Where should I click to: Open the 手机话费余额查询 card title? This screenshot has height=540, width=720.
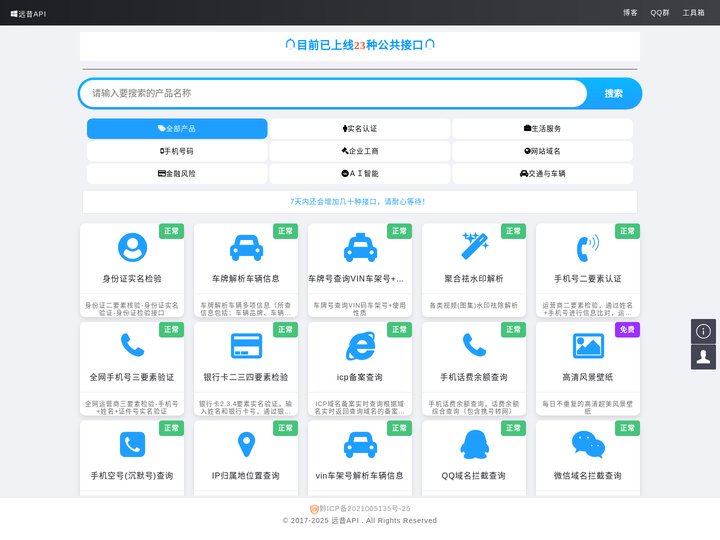pos(474,377)
